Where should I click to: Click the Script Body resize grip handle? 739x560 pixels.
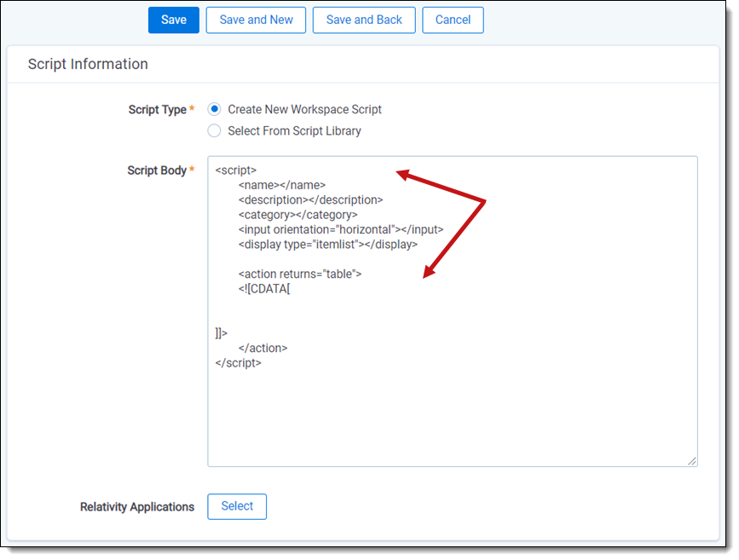[x=692, y=461]
